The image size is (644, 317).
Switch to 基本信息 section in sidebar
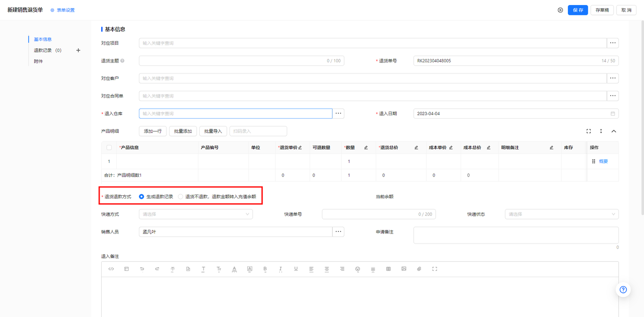point(43,39)
